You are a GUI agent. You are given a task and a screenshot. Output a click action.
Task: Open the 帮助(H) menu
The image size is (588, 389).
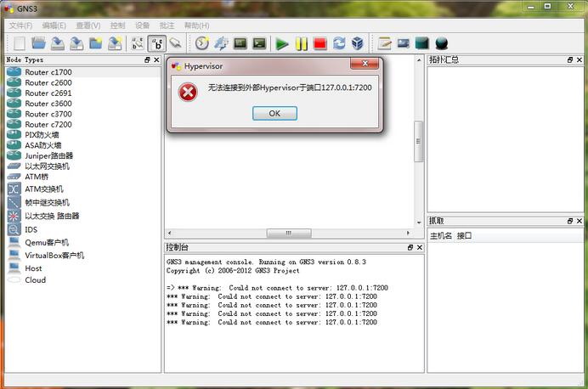pos(196,25)
